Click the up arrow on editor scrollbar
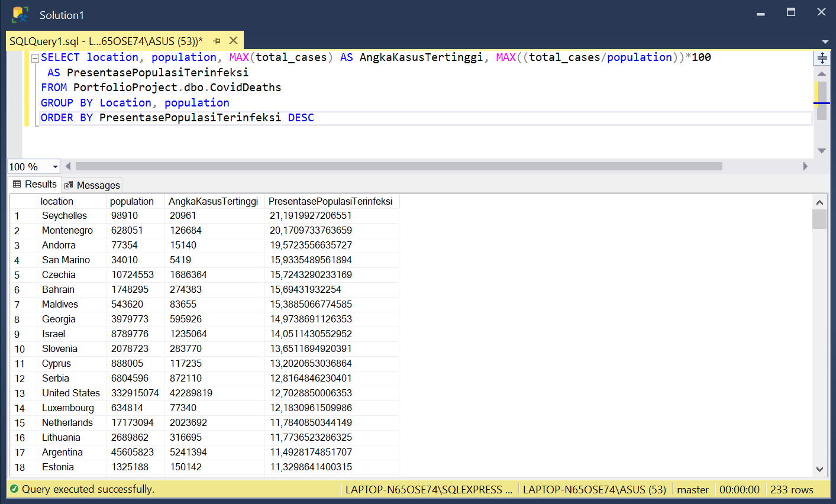Screen dimensions: 836x504 [821, 73]
